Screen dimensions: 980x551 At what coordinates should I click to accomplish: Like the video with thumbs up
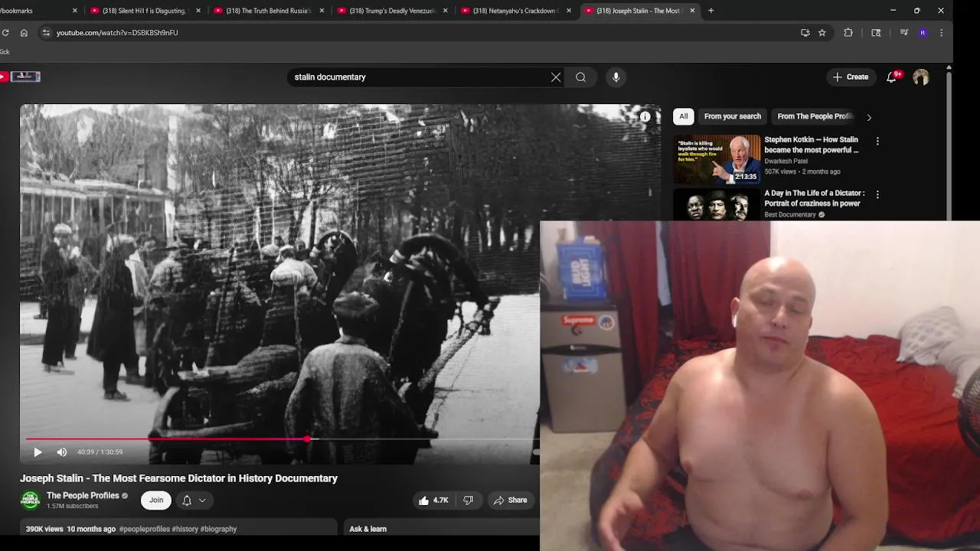tap(433, 500)
